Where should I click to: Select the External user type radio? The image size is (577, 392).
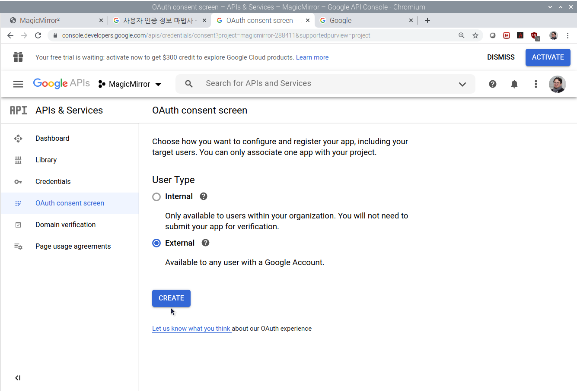pos(156,243)
